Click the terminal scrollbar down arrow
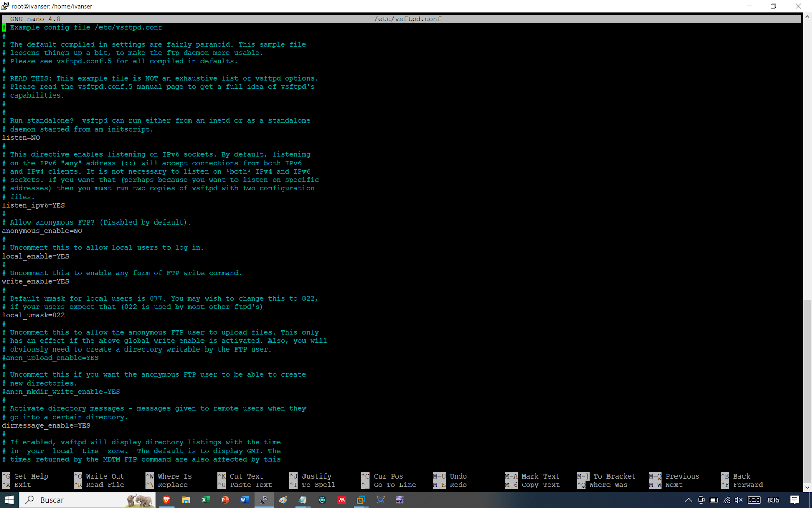Screen dimensions: 812x508 pyautogui.click(x=807, y=487)
